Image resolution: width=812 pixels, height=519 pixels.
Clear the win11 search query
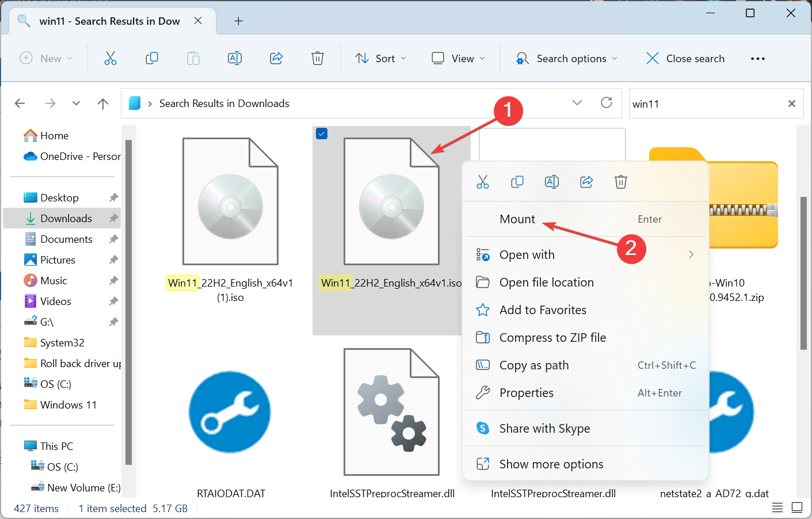click(x=791, y=103)
